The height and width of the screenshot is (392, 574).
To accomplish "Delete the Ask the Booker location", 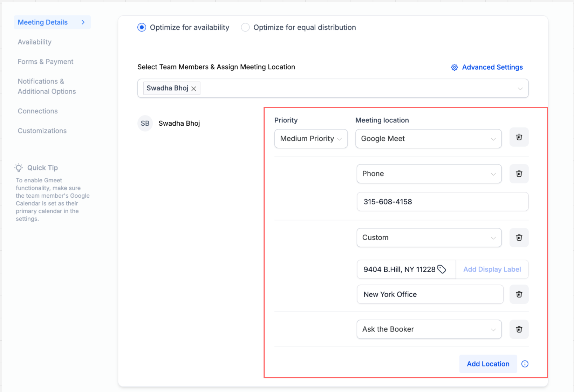I will [x=519, y=329].
